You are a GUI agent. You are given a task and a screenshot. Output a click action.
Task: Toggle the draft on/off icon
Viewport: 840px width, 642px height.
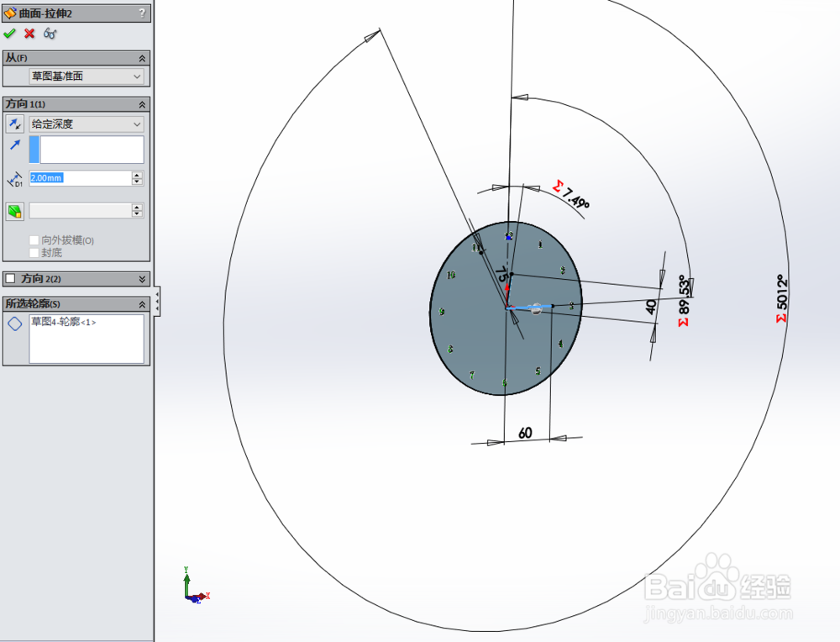[x=15, y=211]
